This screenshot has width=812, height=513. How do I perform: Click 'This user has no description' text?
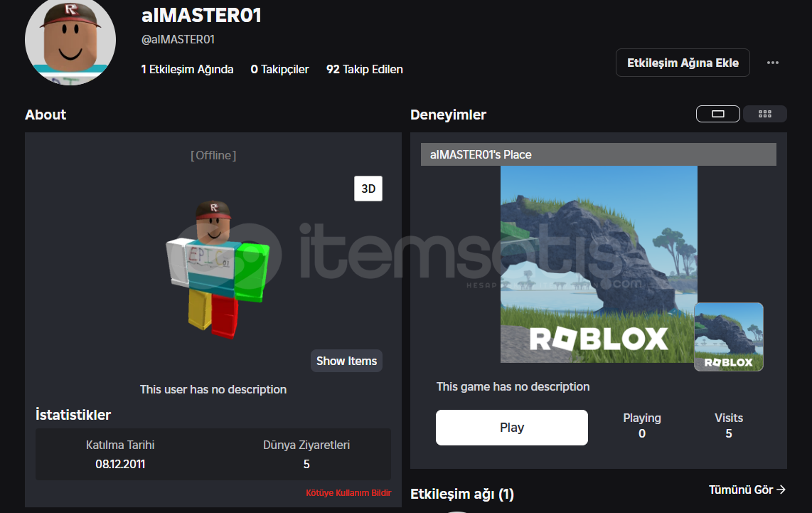(x=213, y=390)
